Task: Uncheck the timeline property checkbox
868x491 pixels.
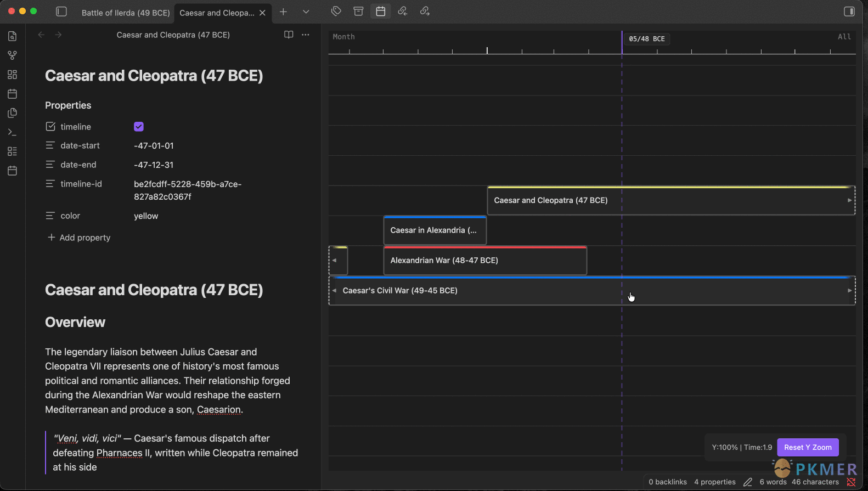Action: (x=139, y=127)
